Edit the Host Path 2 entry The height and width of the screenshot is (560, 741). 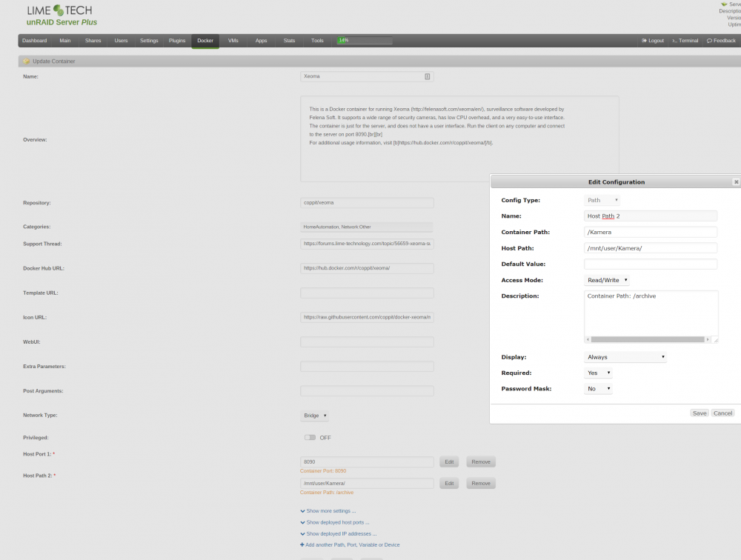click(449, 484)
